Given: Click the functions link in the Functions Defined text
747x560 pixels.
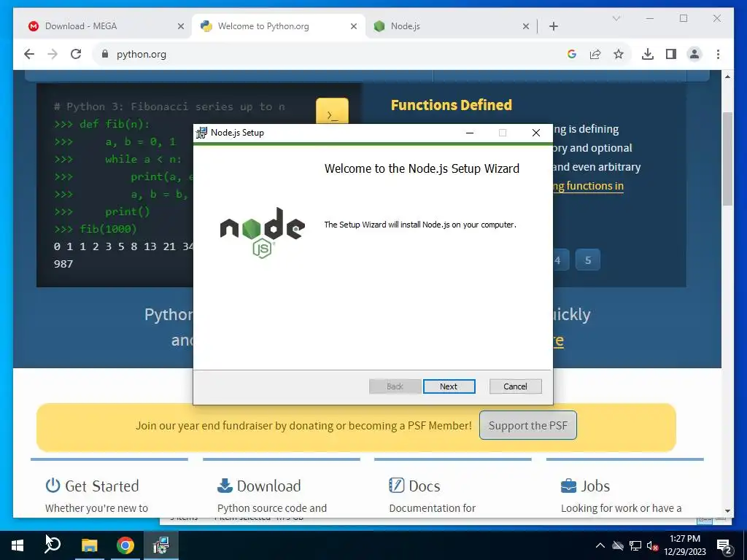Looking at the screenshot, I should 589,186.
